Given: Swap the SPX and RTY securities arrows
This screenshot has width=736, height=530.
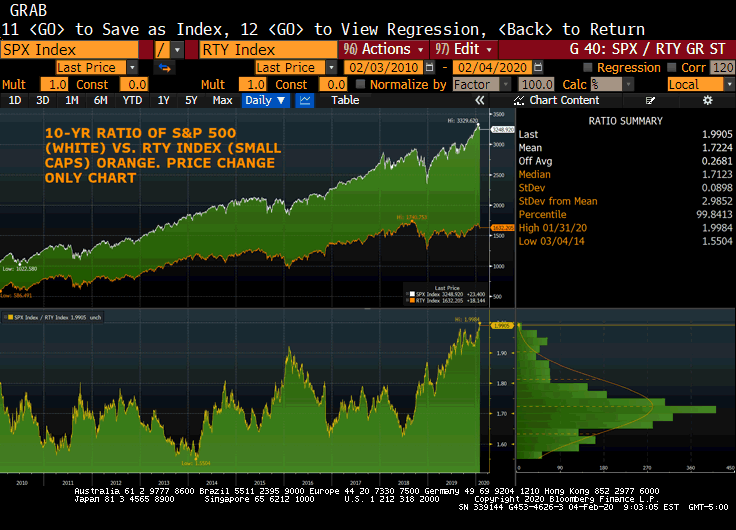Looking at the screenshot, I should [x=164, y=68].
